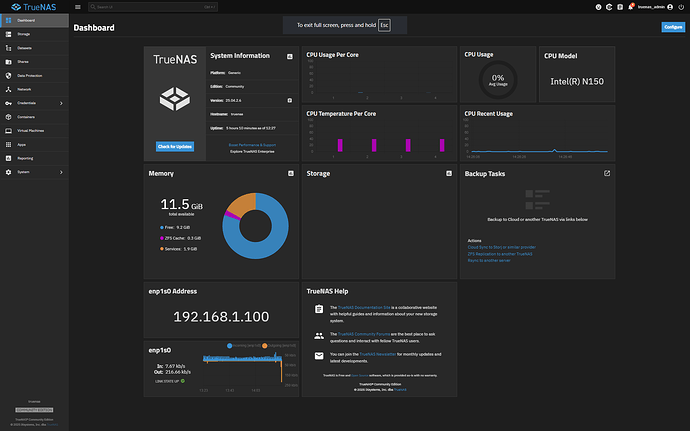Expand the Credentials submenu chevron
This screenshot has height=431, width=690.
coord(61,103)
